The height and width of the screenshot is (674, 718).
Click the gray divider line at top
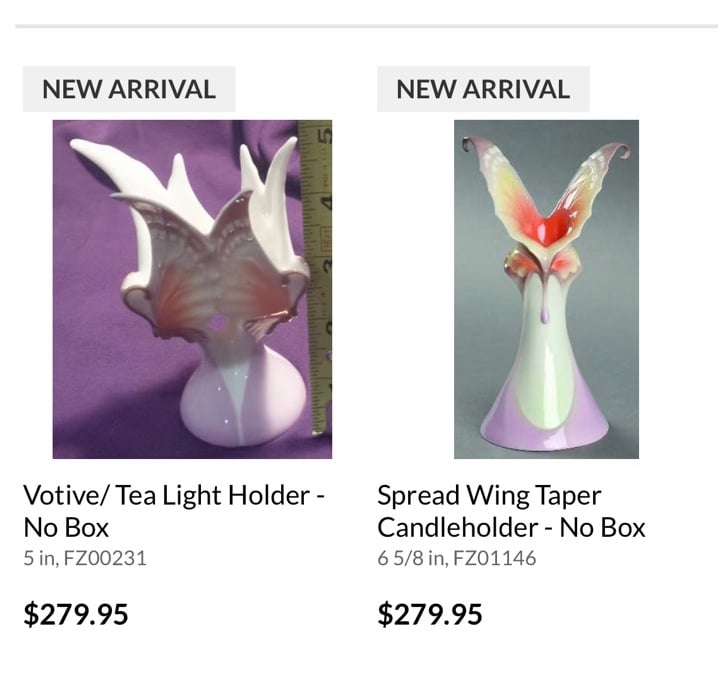366,26
